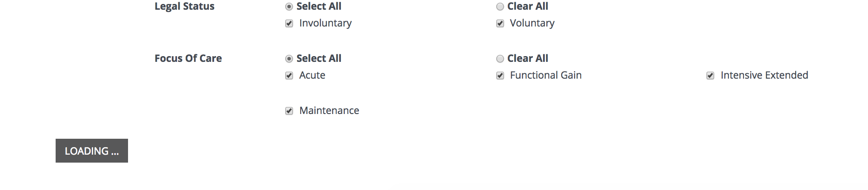Click the 'Legal Status' section heading
The image size is (868, 190).
coord(184,6)
